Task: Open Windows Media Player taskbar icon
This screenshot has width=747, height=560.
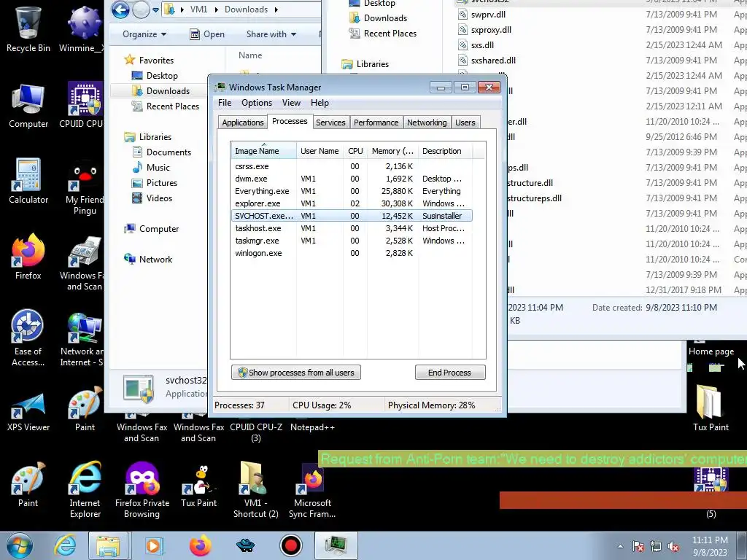Action: 153,545
